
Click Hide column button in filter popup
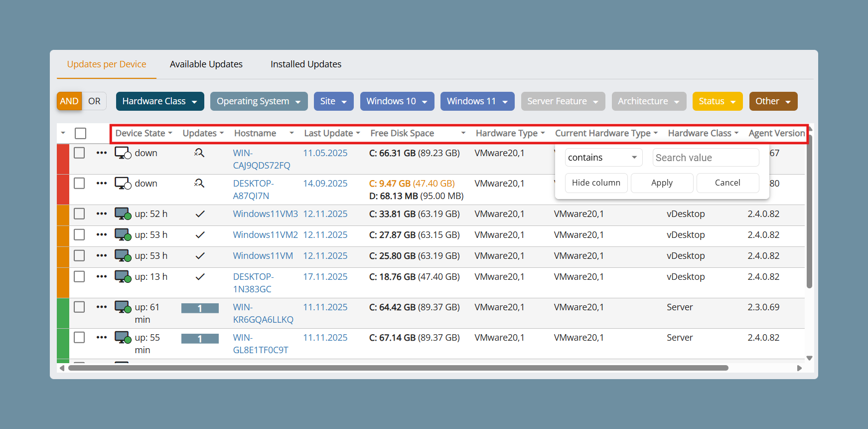pos(596,183)
